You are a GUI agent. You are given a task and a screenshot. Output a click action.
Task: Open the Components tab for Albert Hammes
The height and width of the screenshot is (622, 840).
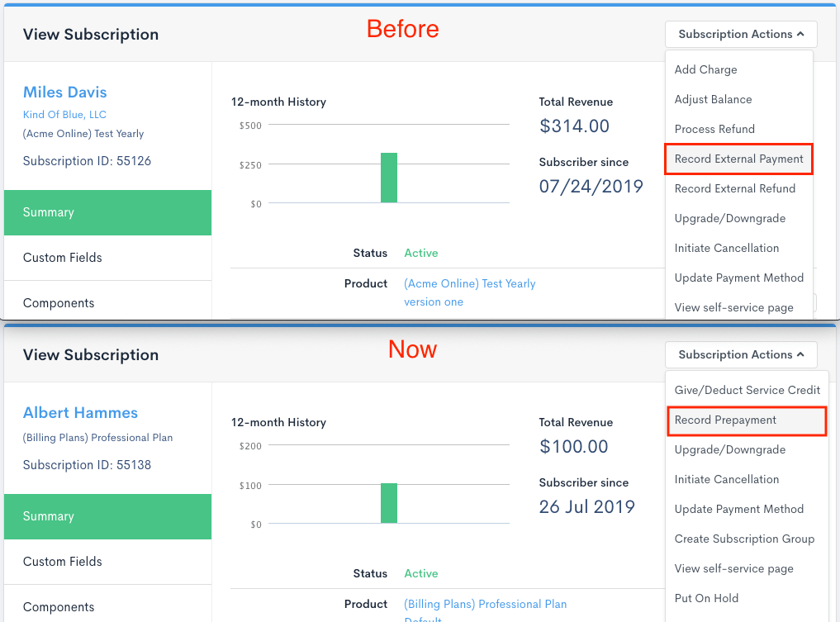point(58,606)
